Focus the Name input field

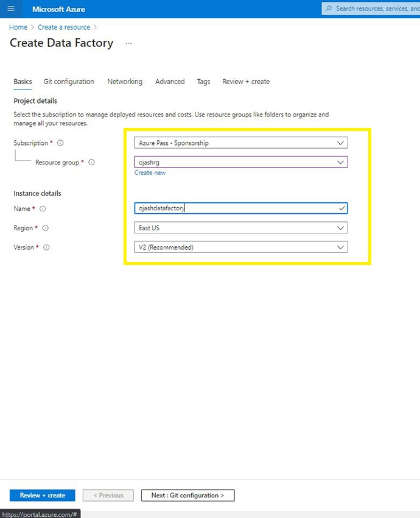tap(241, 208)
